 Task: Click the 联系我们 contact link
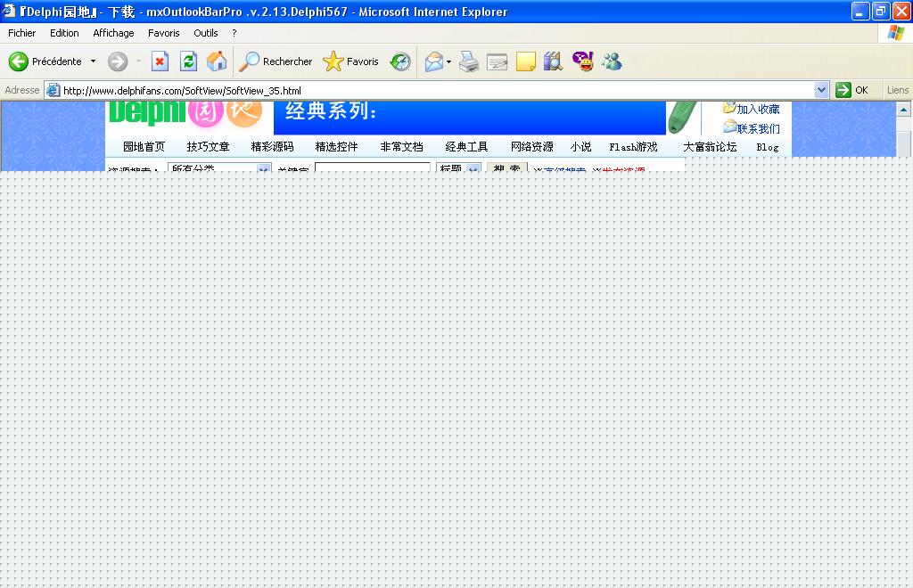coord(758,128)
